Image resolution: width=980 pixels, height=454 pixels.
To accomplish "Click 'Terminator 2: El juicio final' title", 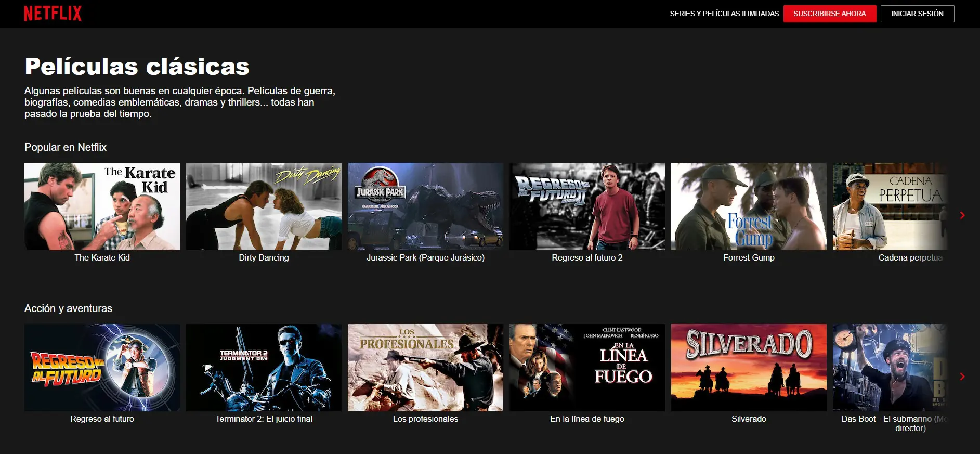I will (264, 419).
